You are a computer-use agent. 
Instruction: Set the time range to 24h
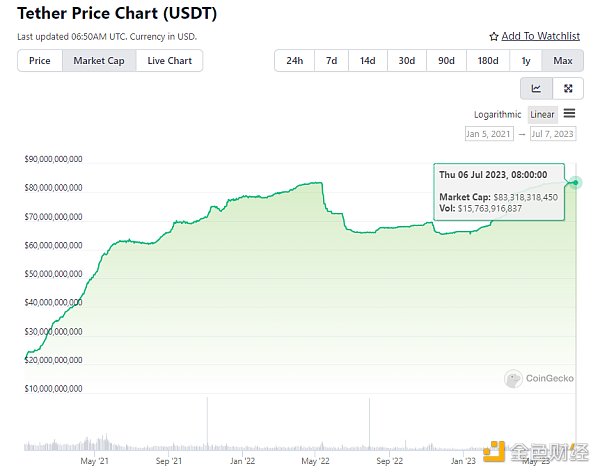(295, 60)
